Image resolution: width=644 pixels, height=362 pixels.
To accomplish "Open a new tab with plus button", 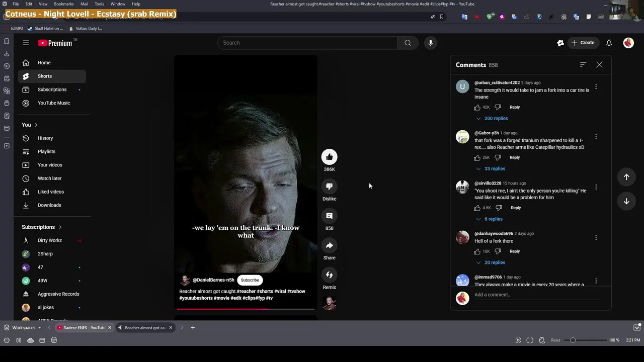I will 193,328.
